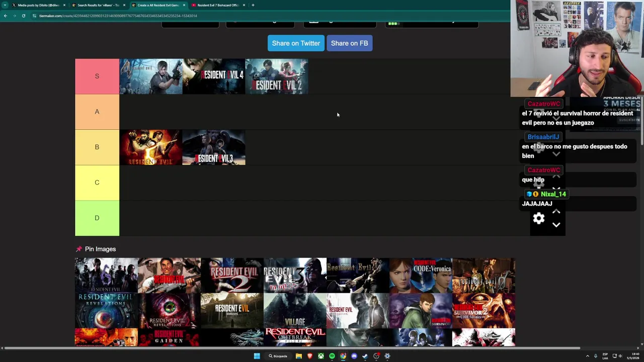Open a new browser tab
The height and width of the screenshot is (362, 644).
pos(253,5)
